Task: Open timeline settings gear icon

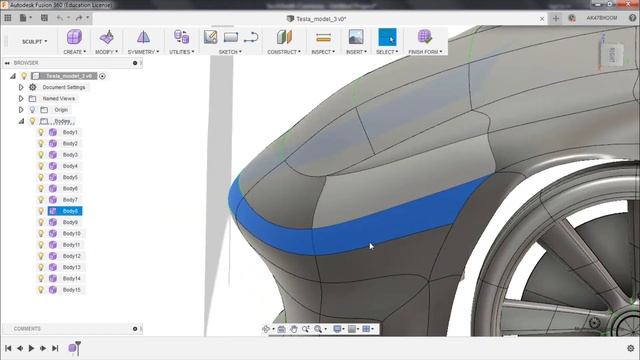Action: point(631,348)
